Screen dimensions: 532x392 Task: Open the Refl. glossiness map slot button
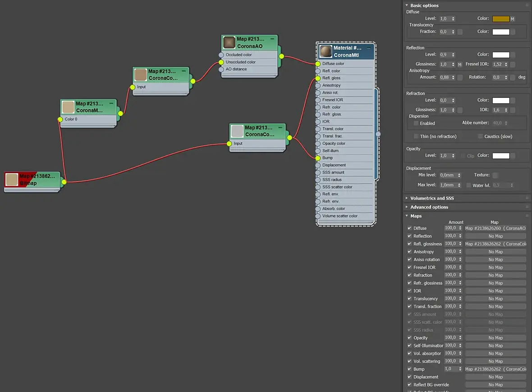click(x=495, y=244)
